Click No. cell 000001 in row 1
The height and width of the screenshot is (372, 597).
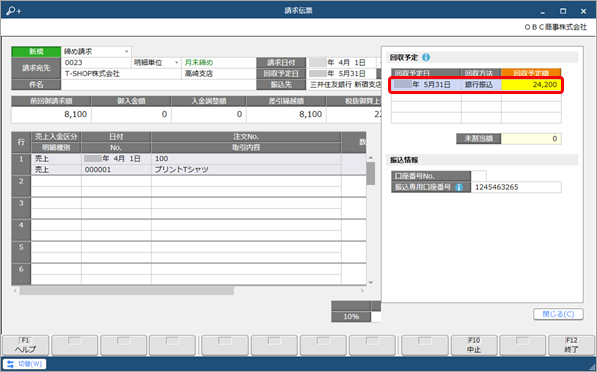click(116, 169)
